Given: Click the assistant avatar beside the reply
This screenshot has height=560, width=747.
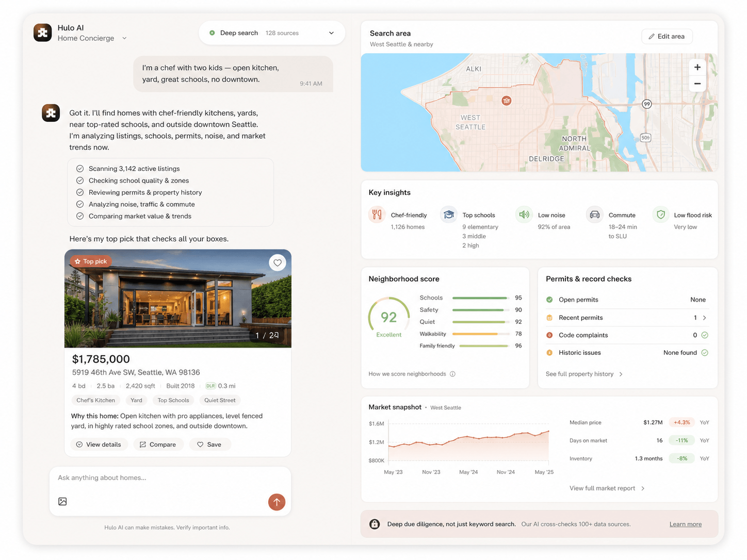Looking at the screenshot, I should coord(51,113).
